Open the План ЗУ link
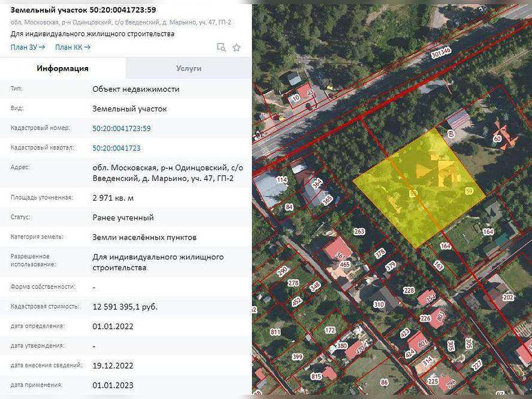The height and width of the screenshot is (399, 532). coord(28,47)
